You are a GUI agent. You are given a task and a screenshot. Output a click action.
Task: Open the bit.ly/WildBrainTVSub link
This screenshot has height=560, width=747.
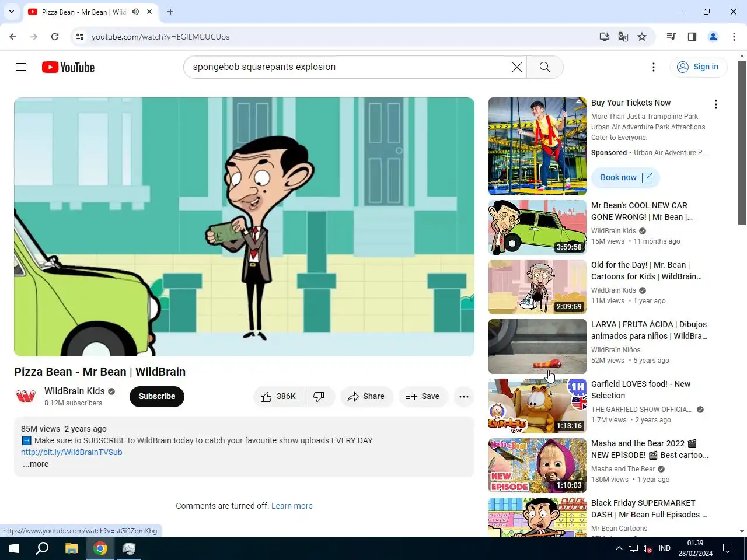click(72, 452)
